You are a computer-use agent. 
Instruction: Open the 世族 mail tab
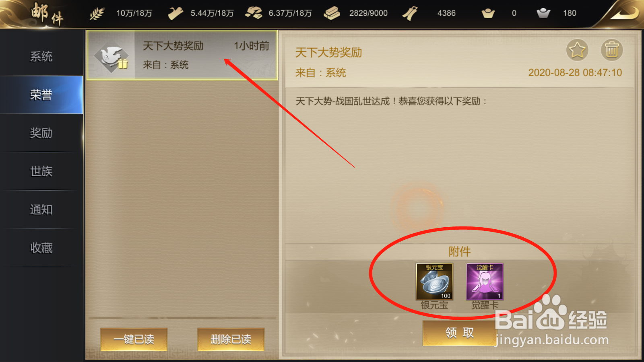41,171
